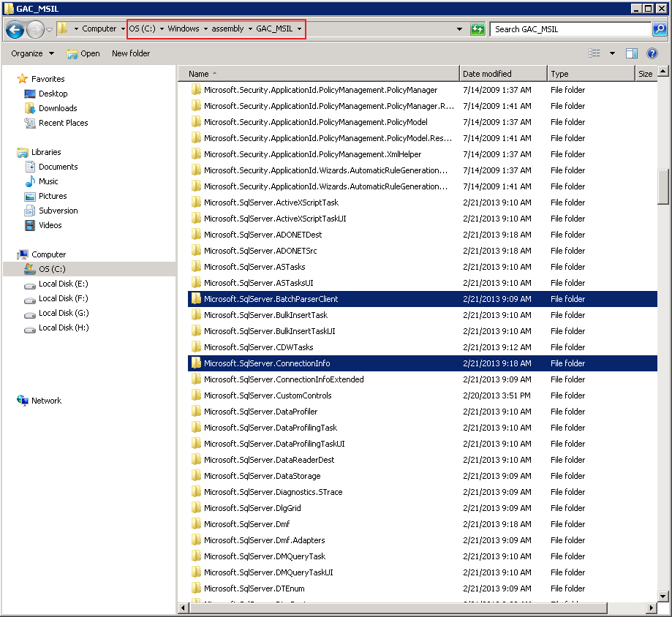Click the assembly breadcrumb segment
672x617 pixels.
(x=227, y=29)
